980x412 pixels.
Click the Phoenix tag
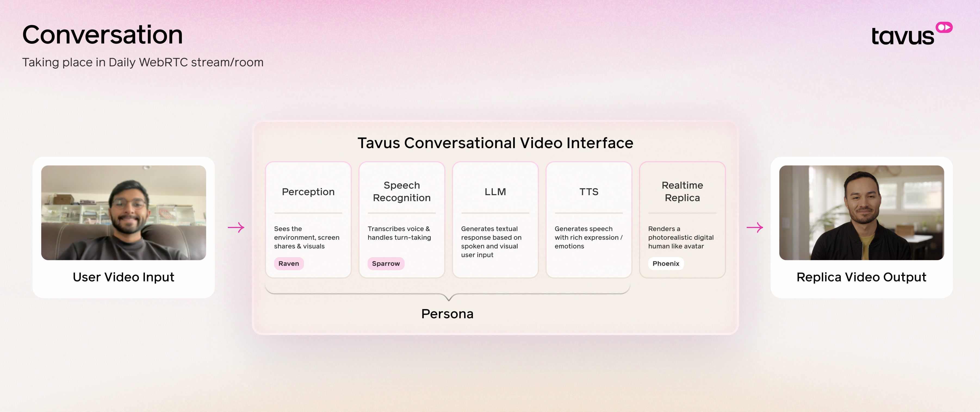[x=666, y=263]
